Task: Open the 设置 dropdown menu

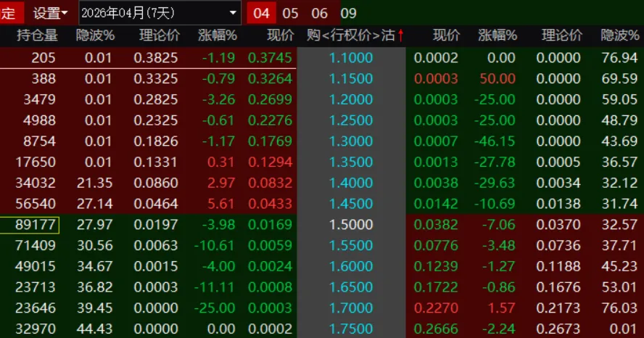Action: click(50, 13)
